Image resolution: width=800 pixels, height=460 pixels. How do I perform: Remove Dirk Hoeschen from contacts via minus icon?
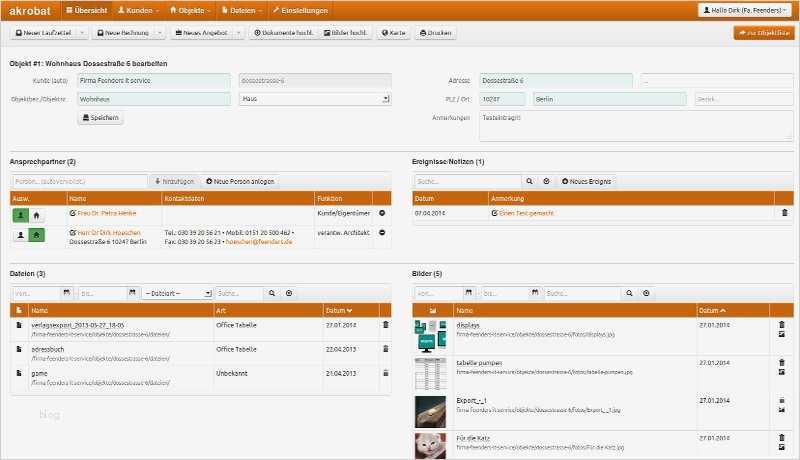coord(382,233)
